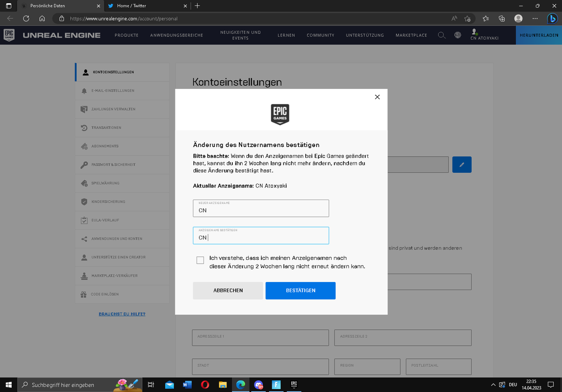Screen dimensions: 562x392
Task: Open Zahlungen verwalten in the sidebar
Action: click(x=122, y=109)
